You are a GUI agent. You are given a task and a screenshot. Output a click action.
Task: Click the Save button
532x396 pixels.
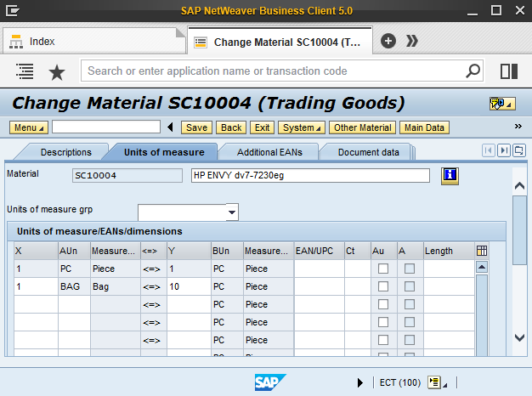click(x=196, y=127)
